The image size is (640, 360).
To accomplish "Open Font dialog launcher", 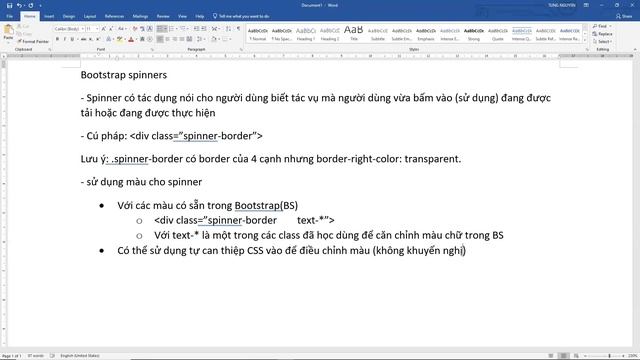I will (x=152, y=49).
